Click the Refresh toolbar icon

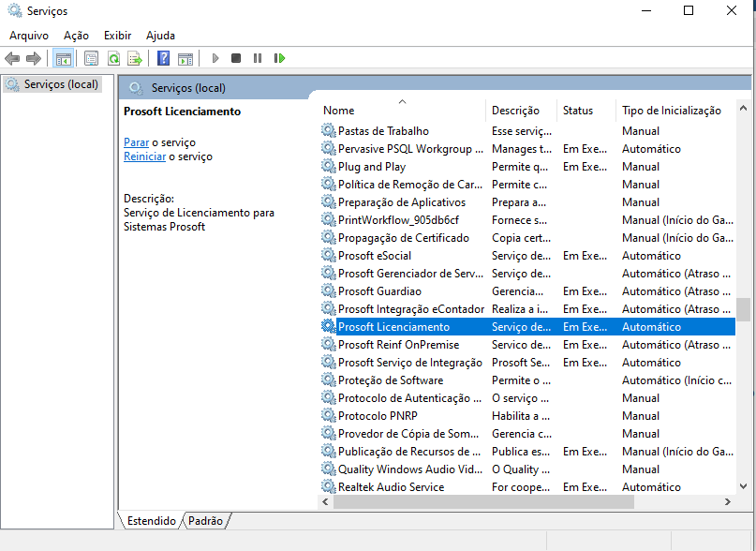point(113,58)
